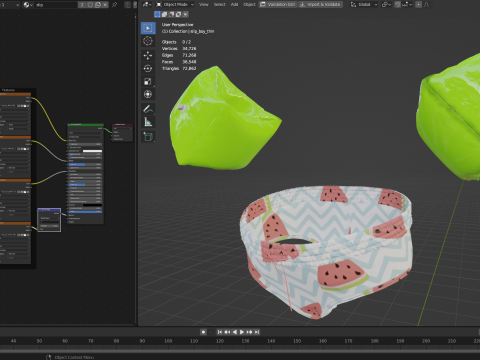Select the fifth selection mode icon (intersect)
480x360 pixels.
tap(185, 14)
